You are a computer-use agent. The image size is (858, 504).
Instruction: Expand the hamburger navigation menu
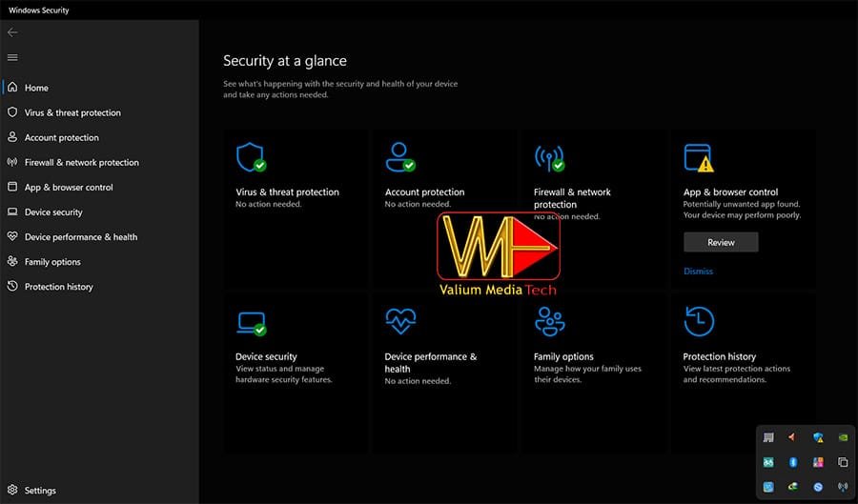pyautogui.click(x=12, y=57)
